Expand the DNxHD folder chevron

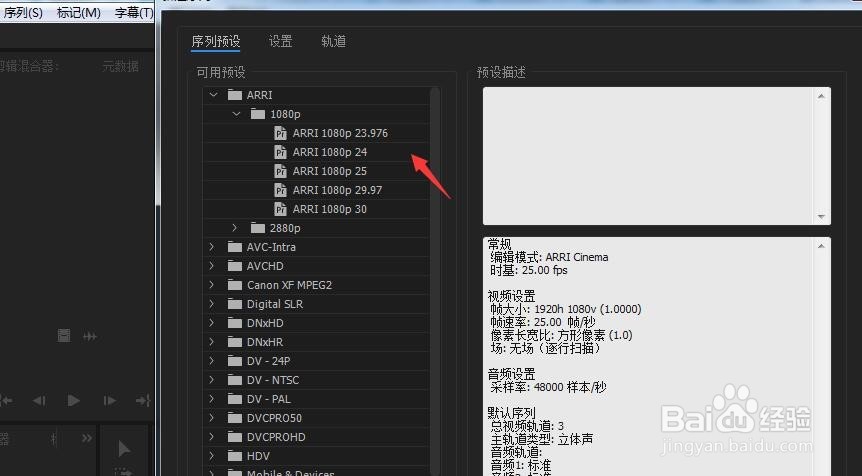(212, 323)
